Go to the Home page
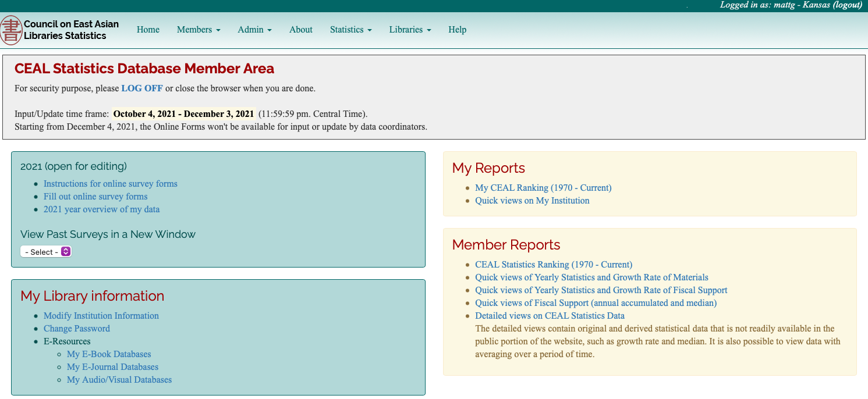This screenshot has width=868, height=399. point(148,30)
